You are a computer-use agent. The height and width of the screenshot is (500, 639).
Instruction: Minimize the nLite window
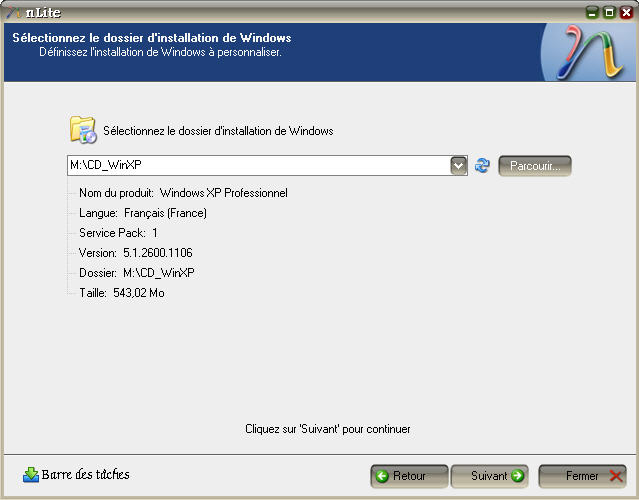click(x=592, y=12)
